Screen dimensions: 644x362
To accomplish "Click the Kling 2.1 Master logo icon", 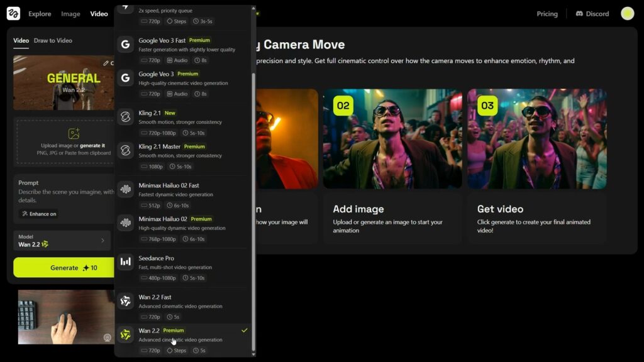I will tap(125, 151).
